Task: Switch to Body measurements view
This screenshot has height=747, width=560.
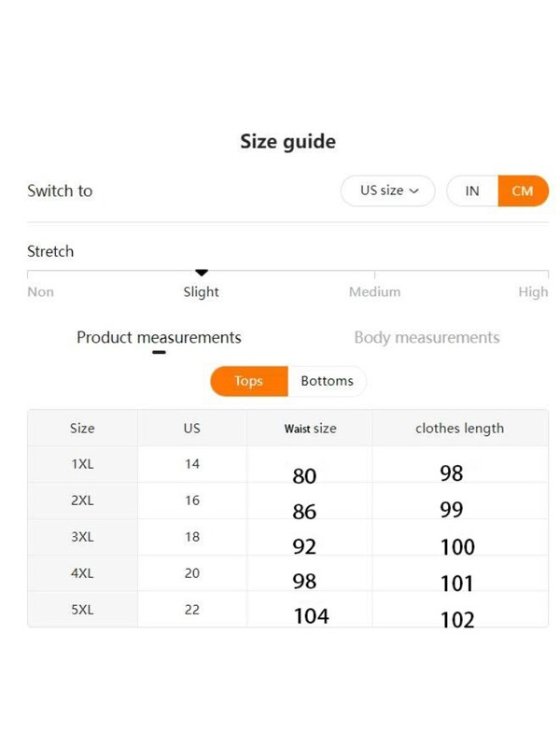Action: [427, 337]
